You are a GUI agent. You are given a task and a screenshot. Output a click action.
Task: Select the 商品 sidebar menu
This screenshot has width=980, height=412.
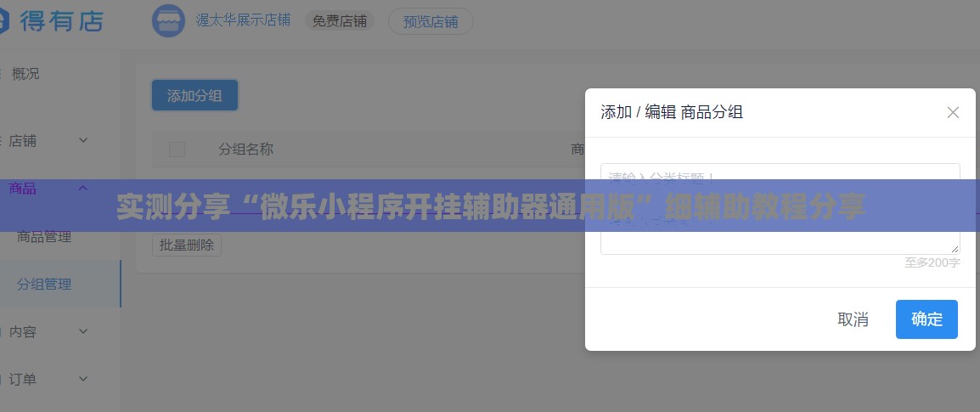[22, 189]
